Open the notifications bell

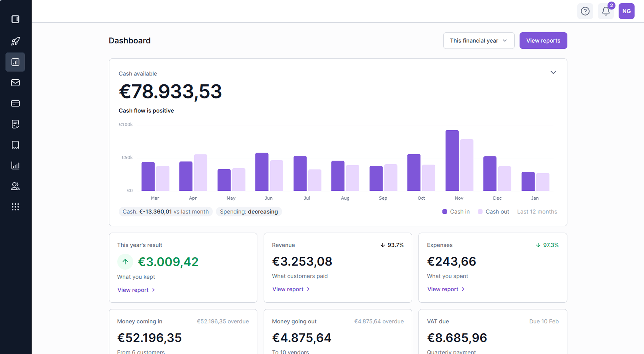pos(606,11)
